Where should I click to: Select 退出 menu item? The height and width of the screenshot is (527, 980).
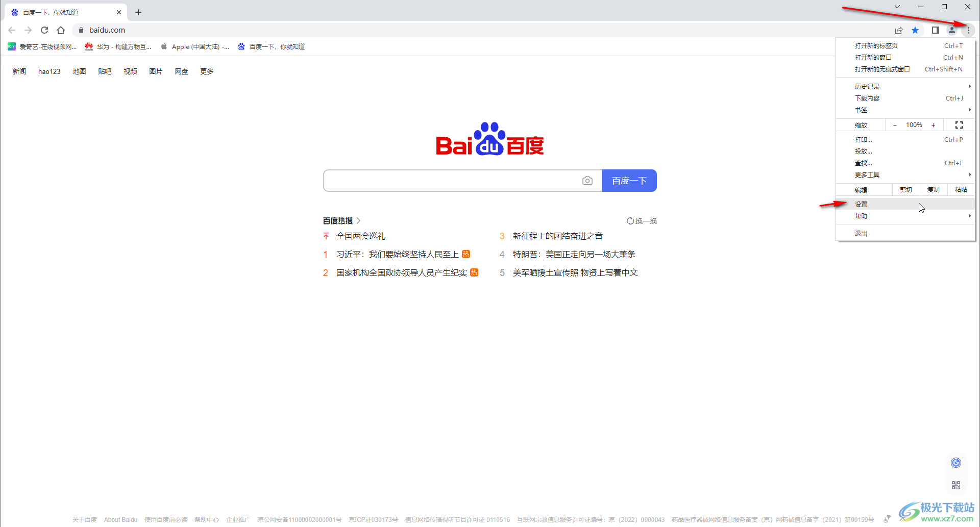coord(905,234)
